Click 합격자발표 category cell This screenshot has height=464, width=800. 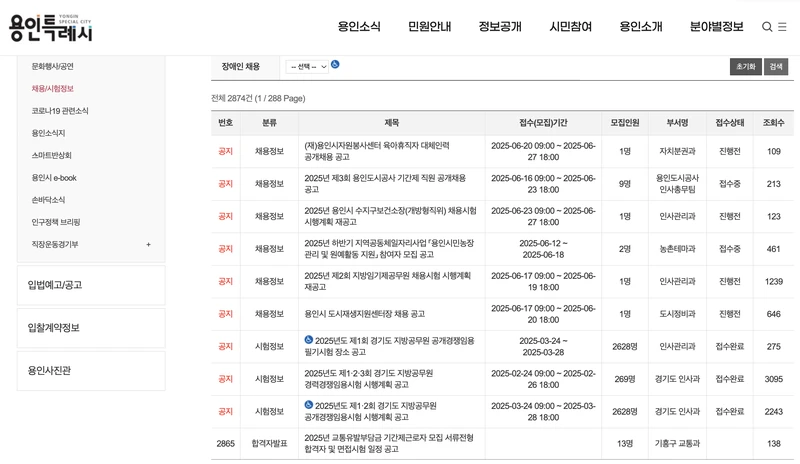pos(269,444)
